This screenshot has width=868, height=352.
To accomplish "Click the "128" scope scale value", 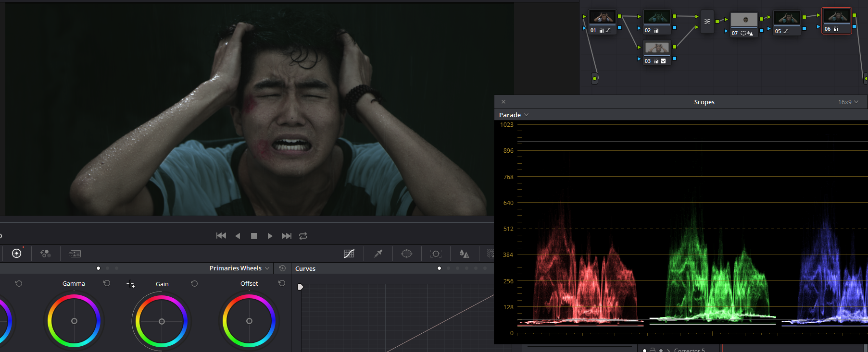I will point(508,307).
